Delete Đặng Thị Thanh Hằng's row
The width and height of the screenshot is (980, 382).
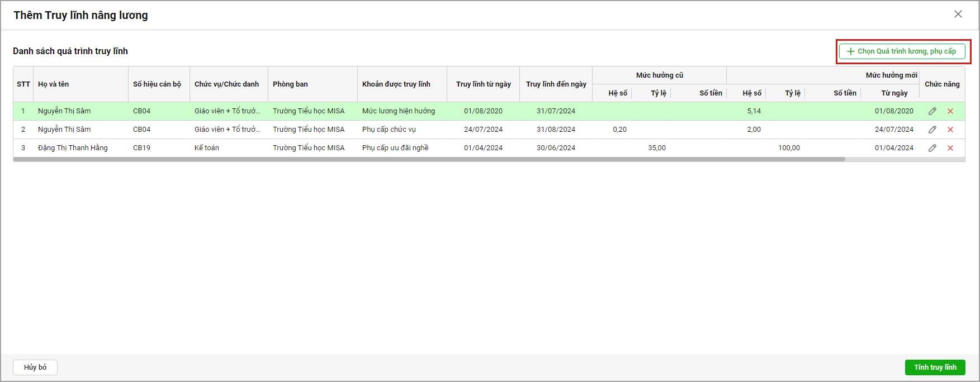pyautogui.click(x=950, y=148)
